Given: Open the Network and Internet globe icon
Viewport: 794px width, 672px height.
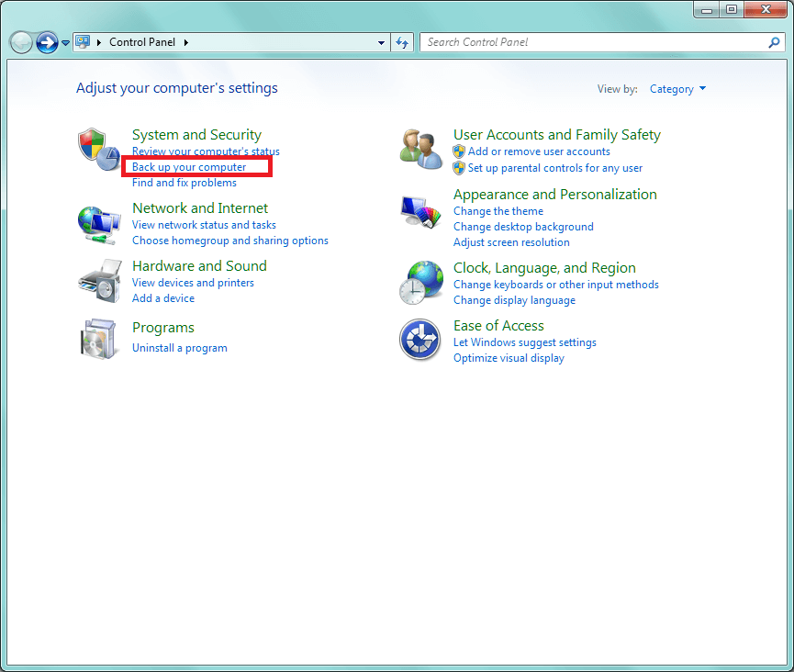Looking at the screenshot, I should point(99,225).
